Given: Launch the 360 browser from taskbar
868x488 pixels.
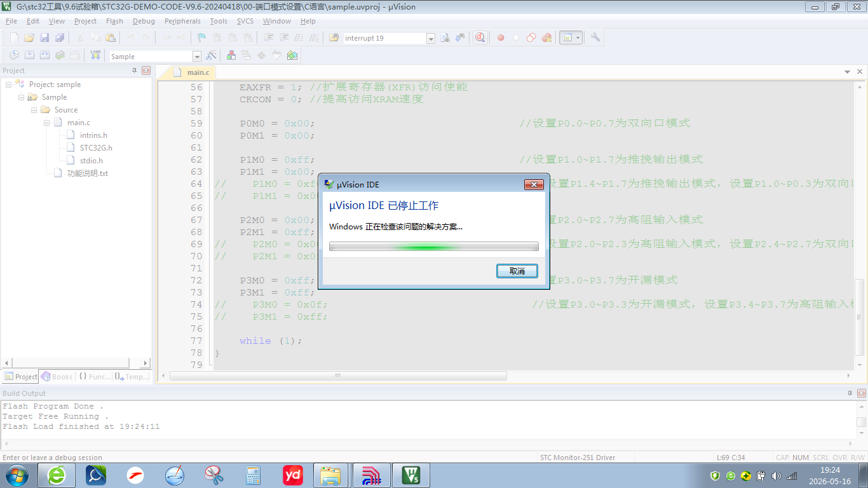Looking at the screenshot, I should point(57,475).
